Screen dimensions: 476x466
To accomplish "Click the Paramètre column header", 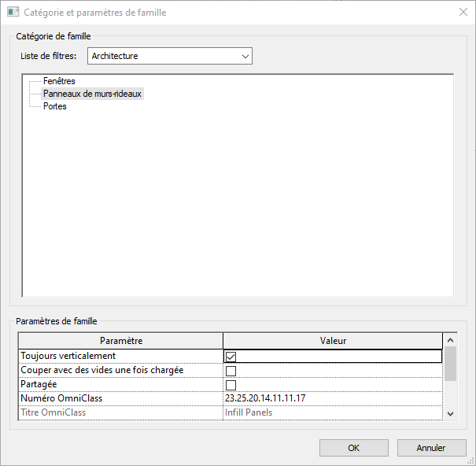I will point(121,341).
